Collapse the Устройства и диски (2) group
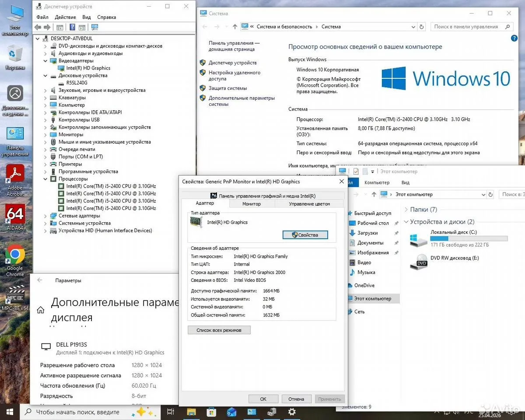Image resolution: width=525 pixels, height=420 pixels. pos(406,222)
